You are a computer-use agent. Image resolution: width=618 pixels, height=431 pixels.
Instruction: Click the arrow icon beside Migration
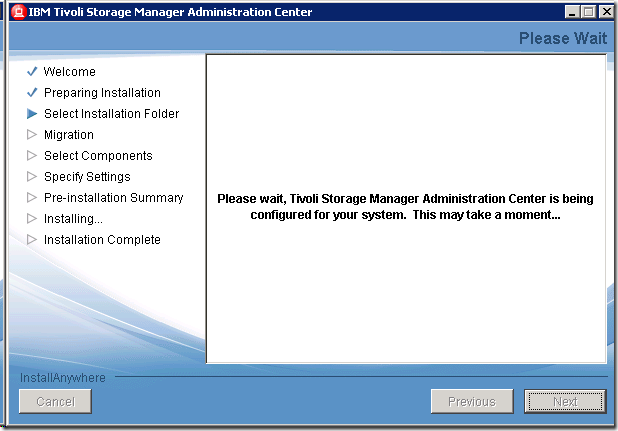click(x=32, y=135)
